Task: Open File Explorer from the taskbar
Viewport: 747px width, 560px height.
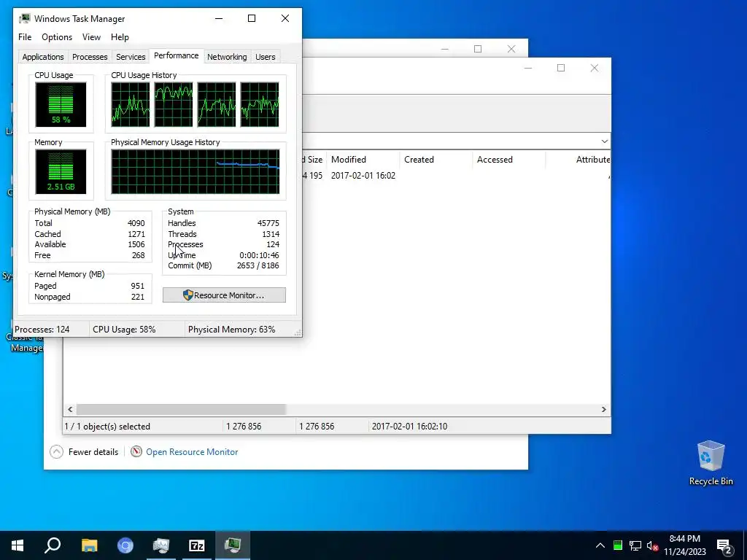Action: [x=89, y=545]
